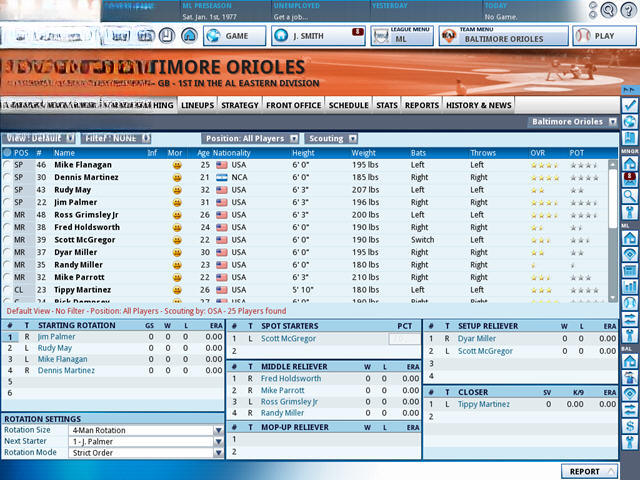Click player list scrollbar down arrow

tap(612, 298)
